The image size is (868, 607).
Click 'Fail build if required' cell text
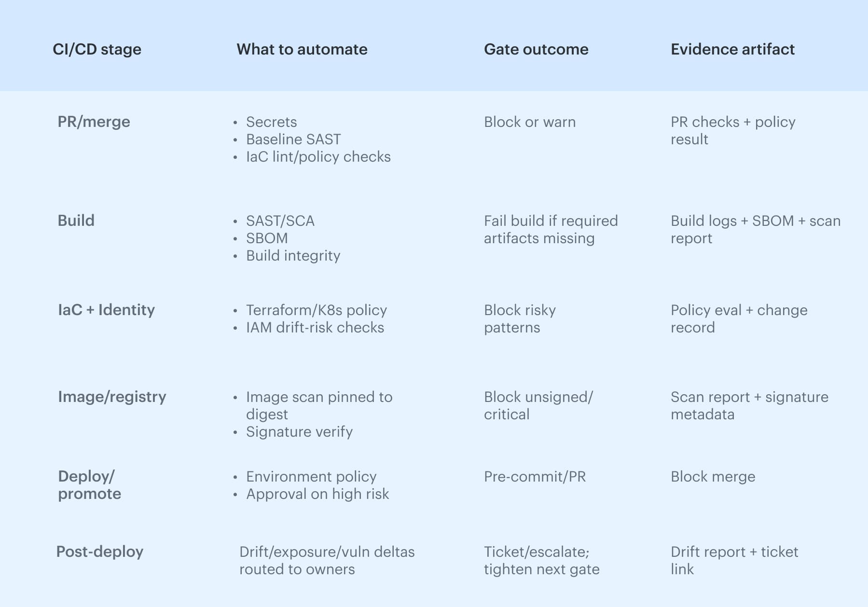(x=550, y=221)
